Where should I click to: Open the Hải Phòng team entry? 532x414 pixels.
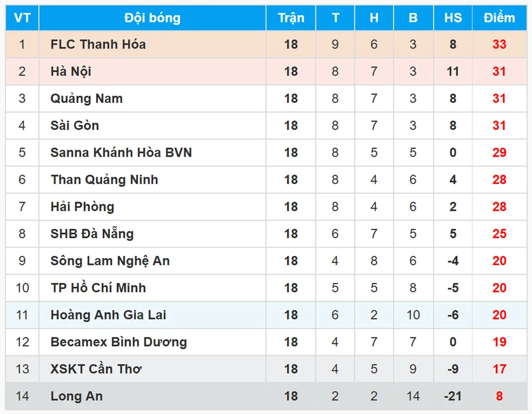click(82, 207)
